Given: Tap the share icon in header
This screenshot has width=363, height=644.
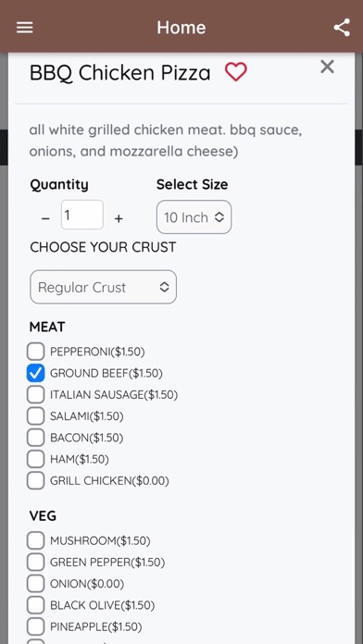Looking at the screenshot, I should coord(342,28).
